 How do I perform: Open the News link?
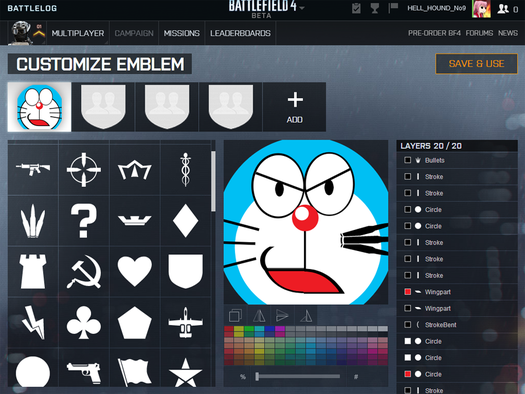508,33
